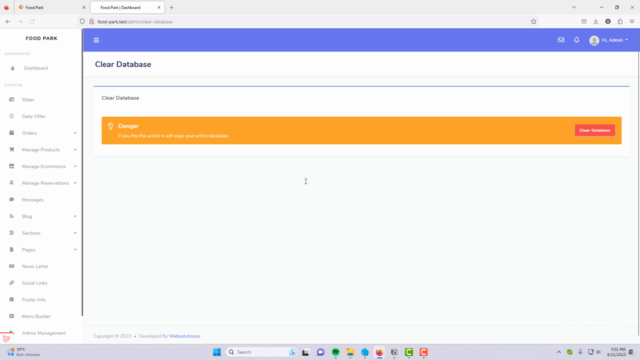Click the Dashboard fire icon in sidebar
Viewport: 640px width, 360px height.
(12, 68)
